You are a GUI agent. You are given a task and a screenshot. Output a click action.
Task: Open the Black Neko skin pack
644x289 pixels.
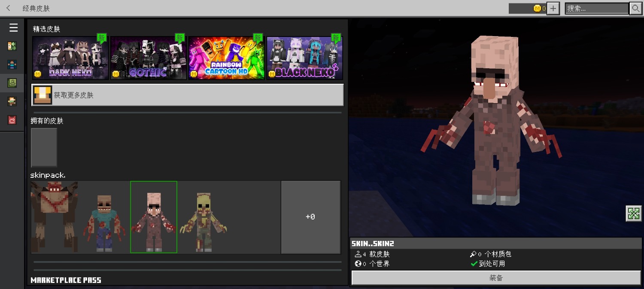point(304,58)
